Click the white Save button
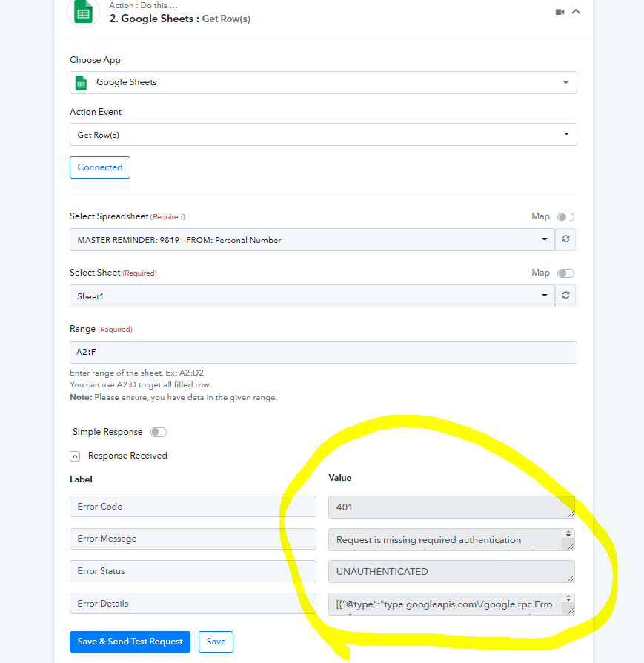The width and height of the screenshot is (644, 663). (x=216, y=642)
